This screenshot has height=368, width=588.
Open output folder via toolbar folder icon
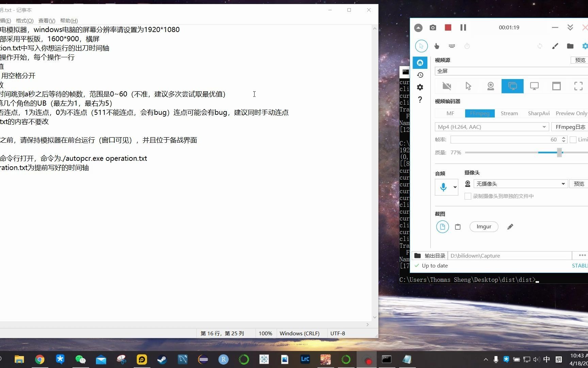570,46
